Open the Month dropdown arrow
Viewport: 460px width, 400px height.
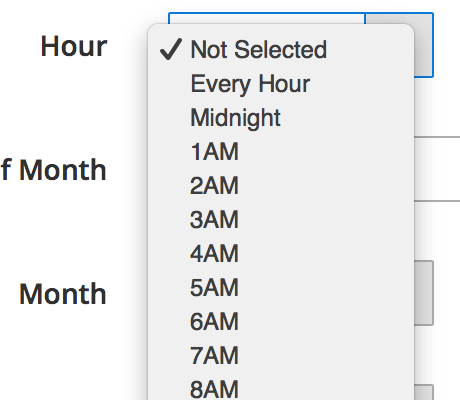tap(424, 293)
